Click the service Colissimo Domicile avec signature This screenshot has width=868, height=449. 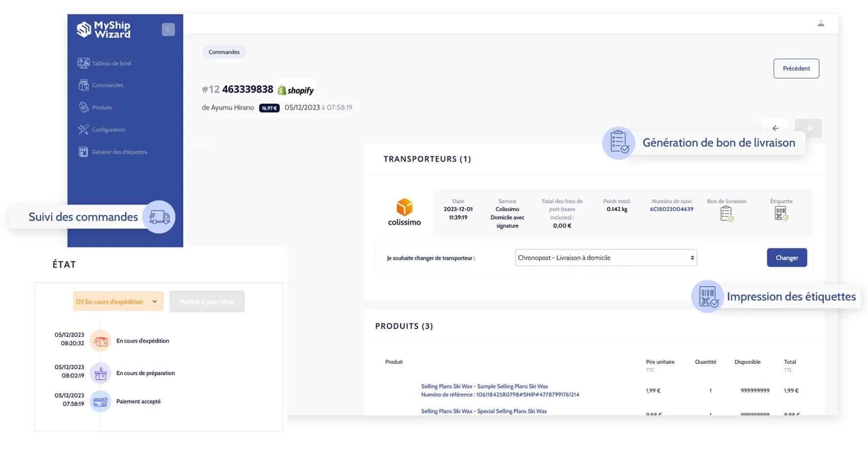[507, 217]
